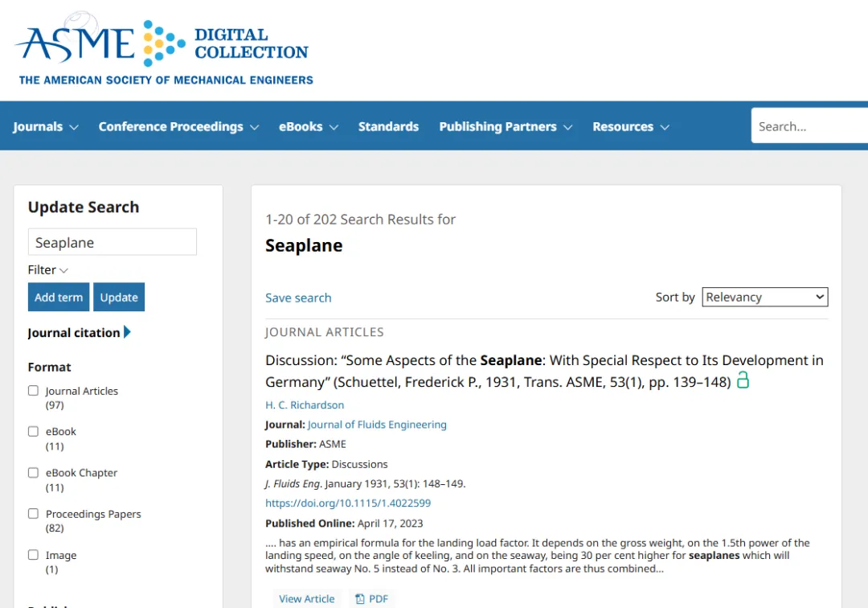Click the PDF document icon
The width and height of the screenshot is (868, 608).
tap(360, 598)
